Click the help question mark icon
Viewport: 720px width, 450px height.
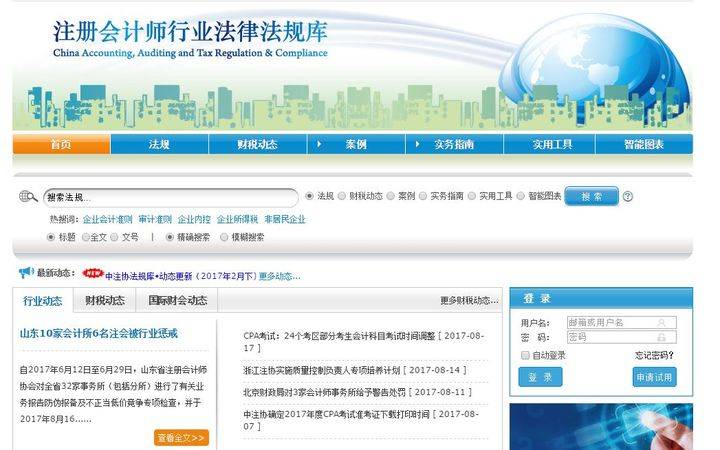628,197
